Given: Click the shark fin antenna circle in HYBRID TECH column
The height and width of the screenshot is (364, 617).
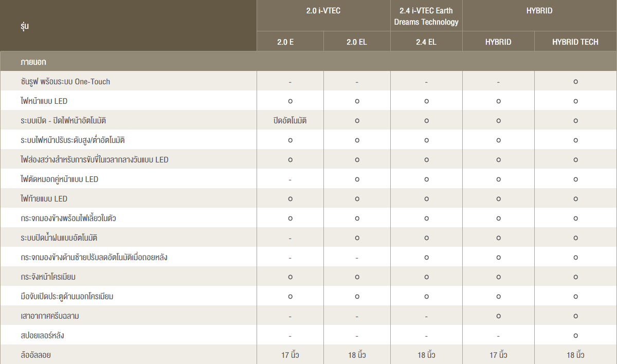Looking at the screenshot, I should 575,316.
